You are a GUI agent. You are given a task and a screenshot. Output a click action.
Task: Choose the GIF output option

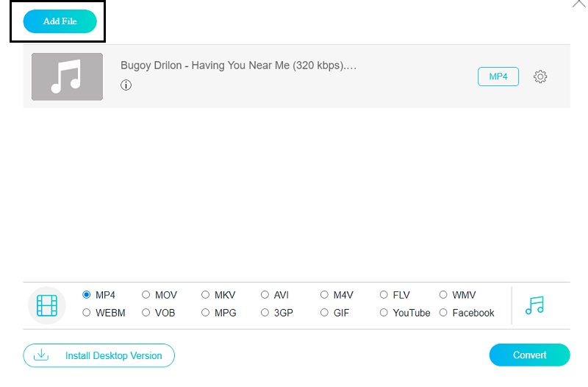pyautogui.click(x=325, y=313)
